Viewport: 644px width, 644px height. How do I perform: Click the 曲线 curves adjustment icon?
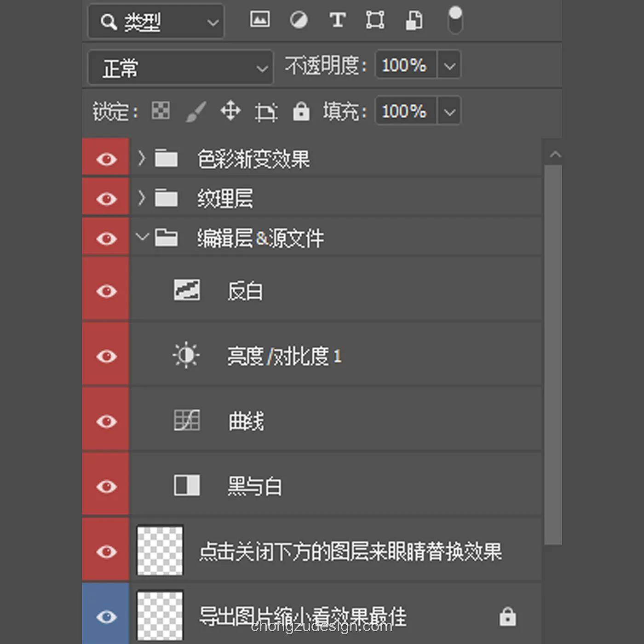(187, 420)
